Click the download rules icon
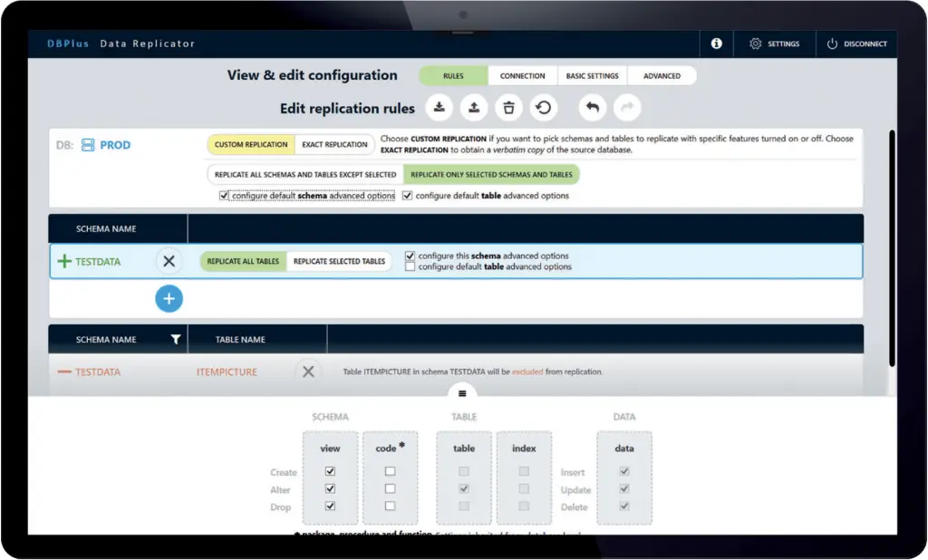 [x=440, y=108]
